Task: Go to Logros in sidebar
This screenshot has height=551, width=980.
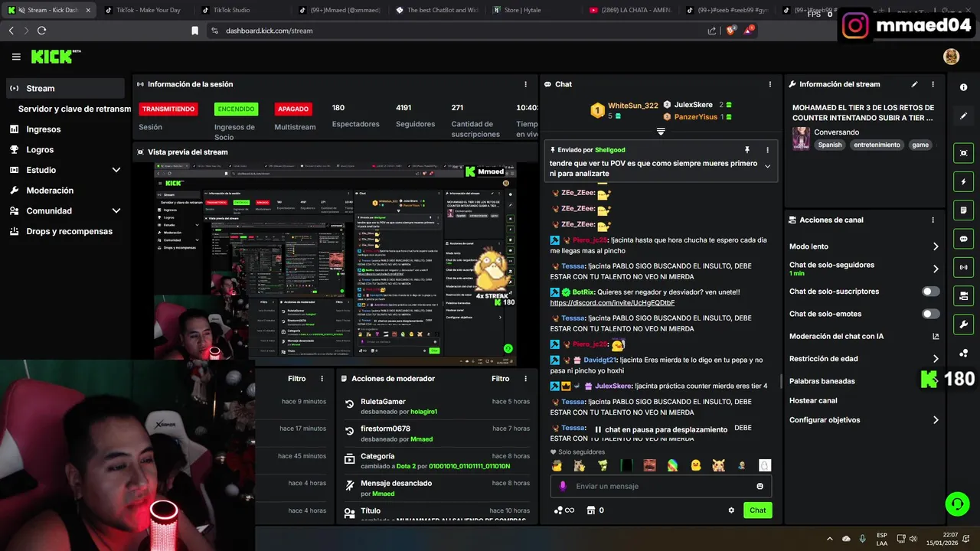Action: pyautogui.click(x=40, y=150)
